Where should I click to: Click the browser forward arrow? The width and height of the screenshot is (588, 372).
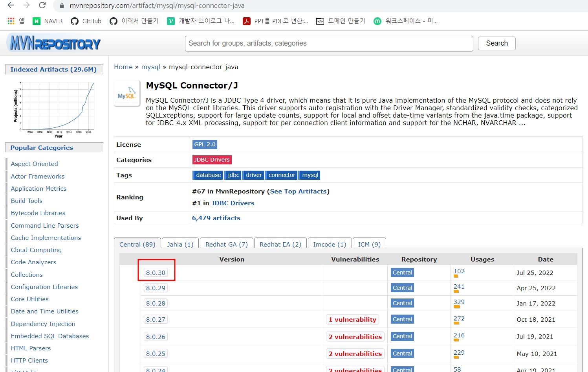click(x=26, y=5)
